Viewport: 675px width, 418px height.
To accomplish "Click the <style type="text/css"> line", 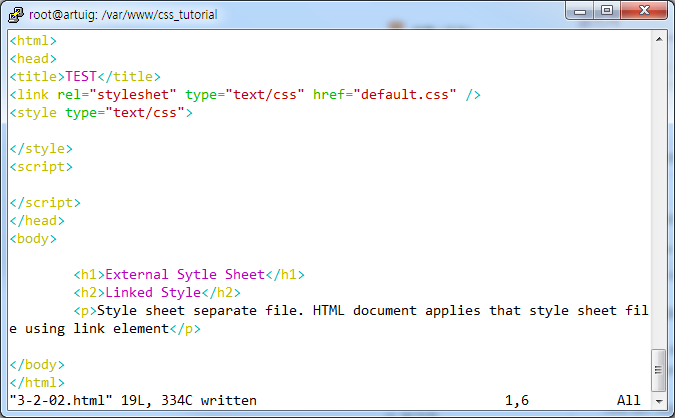I will [x=101, y=112].
